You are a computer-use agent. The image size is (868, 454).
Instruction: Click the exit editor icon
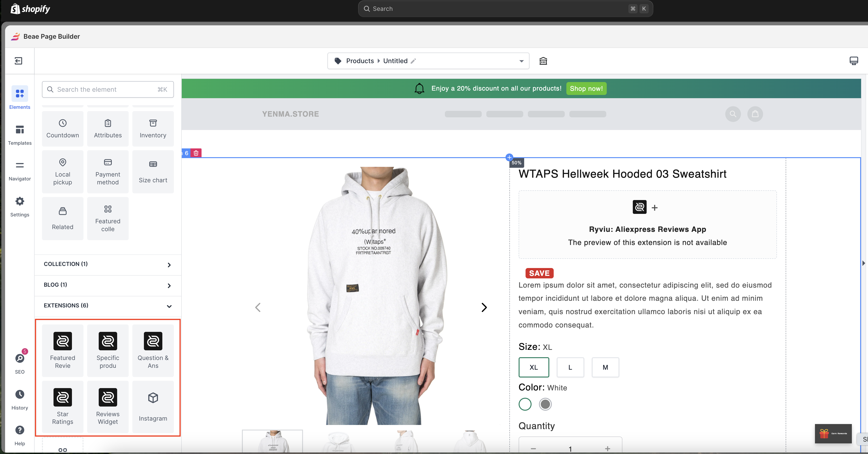[18, 61]
